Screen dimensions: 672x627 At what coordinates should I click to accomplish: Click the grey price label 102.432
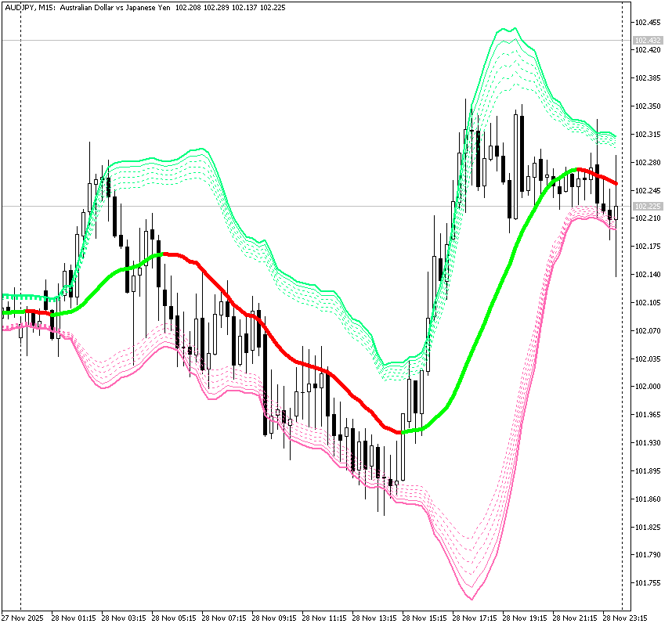tap(648, 40)
